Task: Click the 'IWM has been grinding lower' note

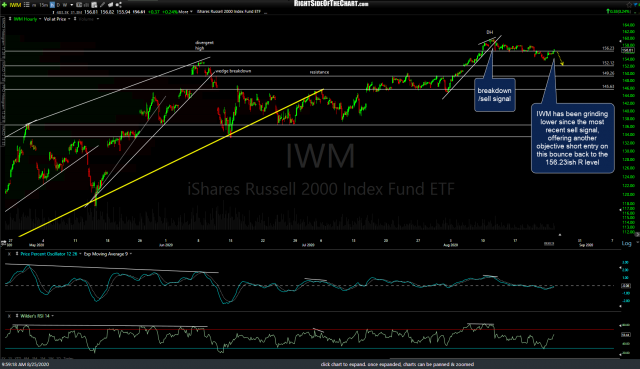Action: point(572,138)
